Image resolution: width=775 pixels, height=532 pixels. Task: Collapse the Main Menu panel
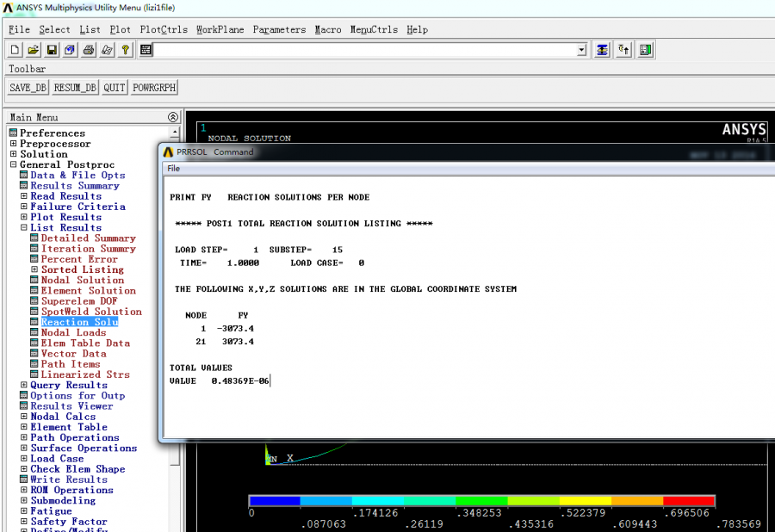pyautogui.click(x=172, y=117)
